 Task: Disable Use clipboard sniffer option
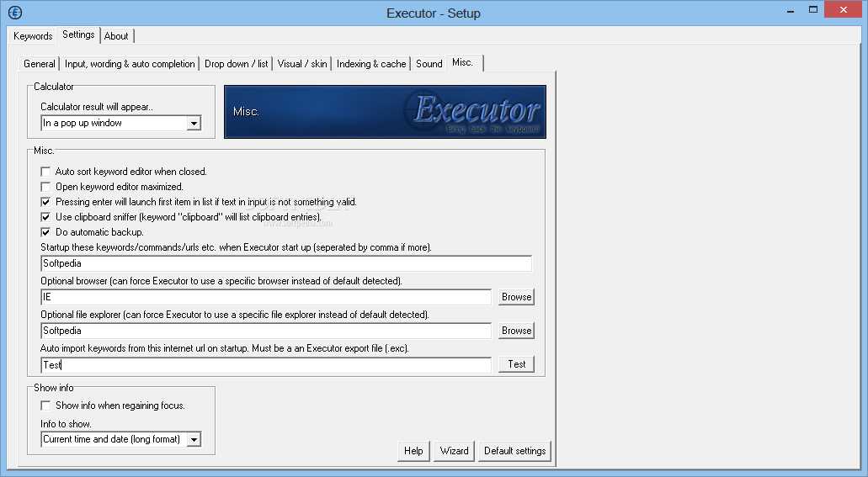[x=45, y=217]
